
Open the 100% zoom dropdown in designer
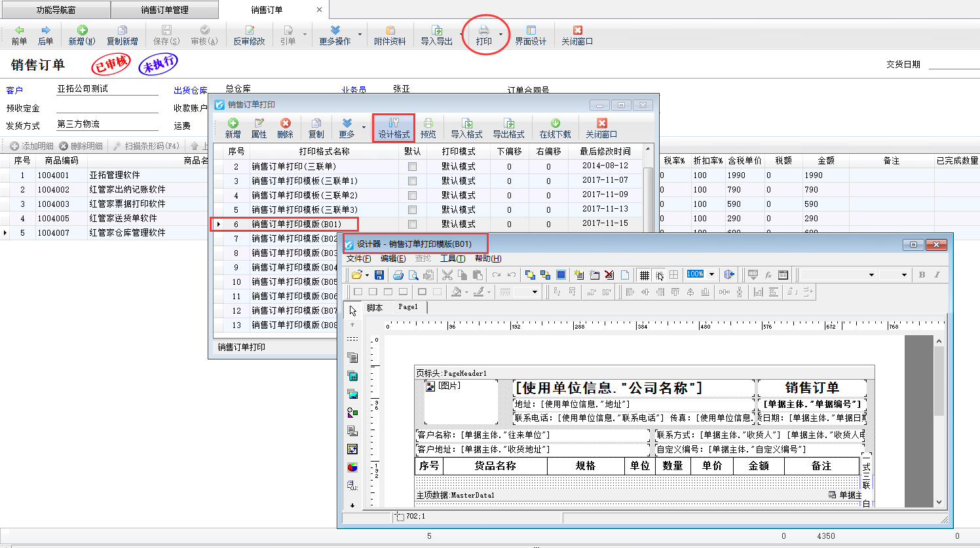tap(711, 275)
